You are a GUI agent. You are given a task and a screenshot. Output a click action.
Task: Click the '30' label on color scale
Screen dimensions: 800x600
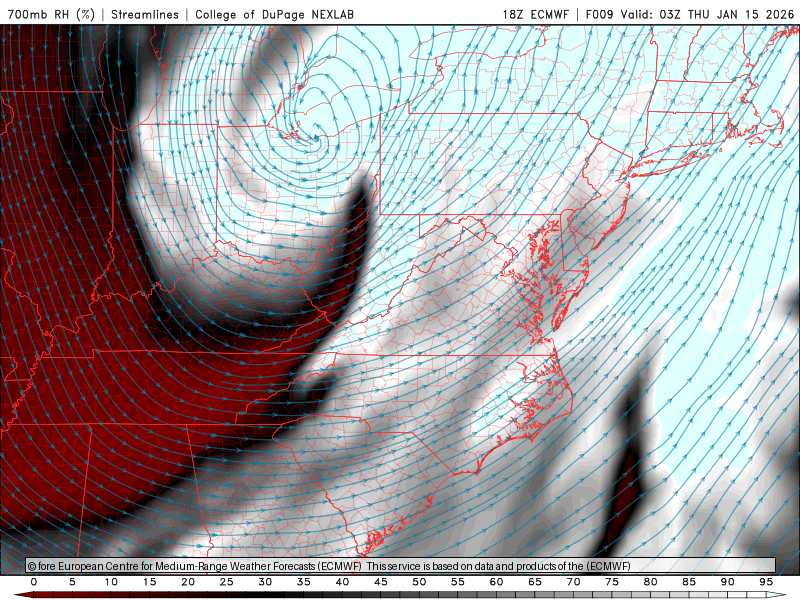click(x=265, y=582)
